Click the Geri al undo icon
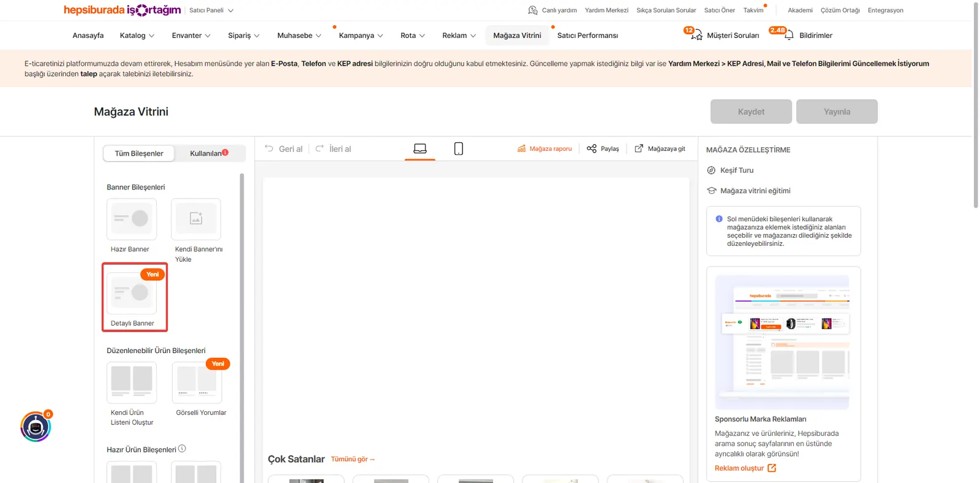The image size is (980, 483). point(269,148)
